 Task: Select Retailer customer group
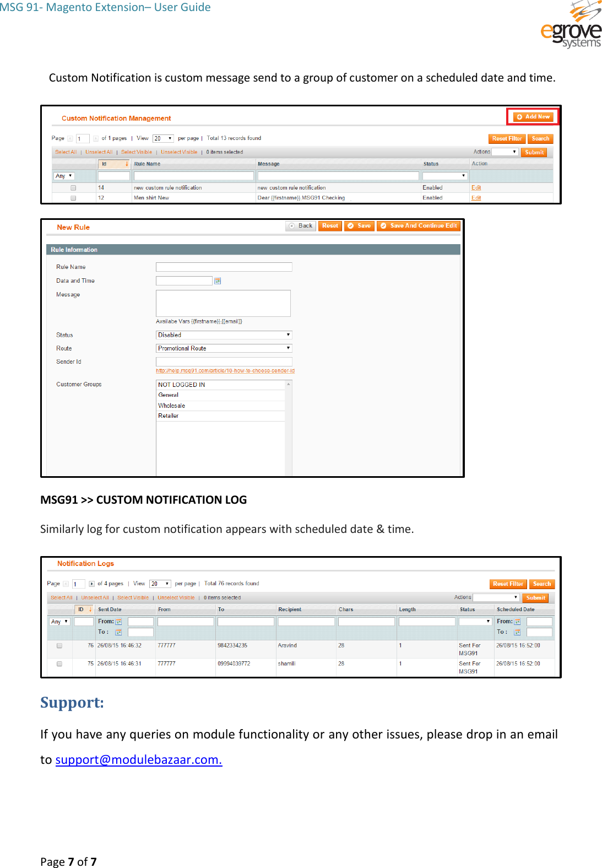pos(220,416)
